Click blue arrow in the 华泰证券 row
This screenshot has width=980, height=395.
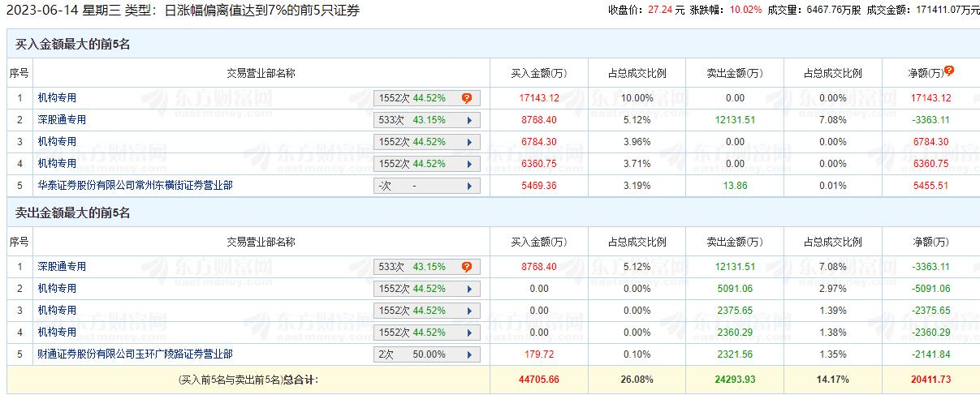click(469, 186)
